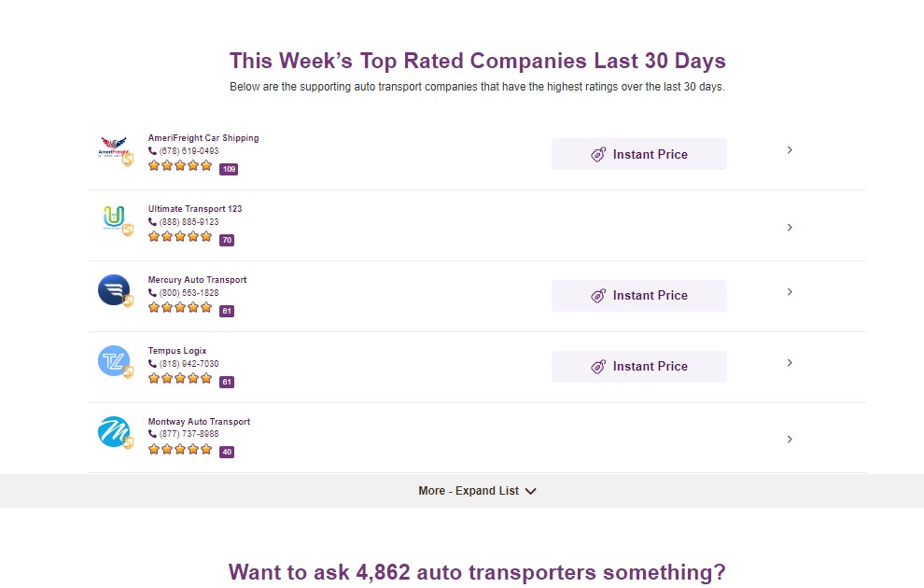Click the Montway 40 review count badge

(x=227, y=452)
